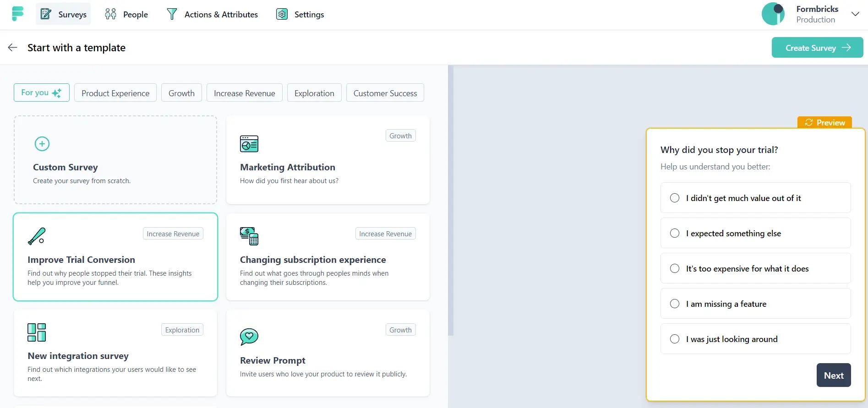Click the funnel icon for Actions & Attributes
868x408 pixels.
172,14
